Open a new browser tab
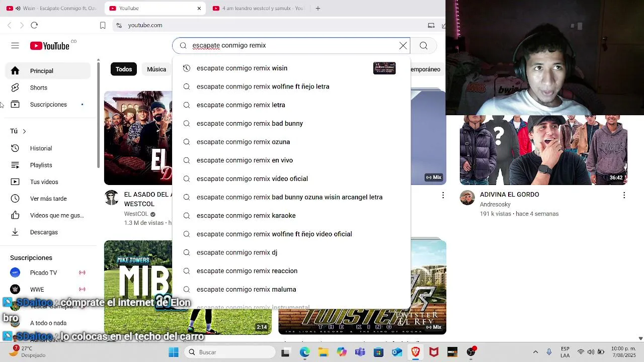Screen dimensions: 644x362 pyautogui.click(x=317, y=8)
